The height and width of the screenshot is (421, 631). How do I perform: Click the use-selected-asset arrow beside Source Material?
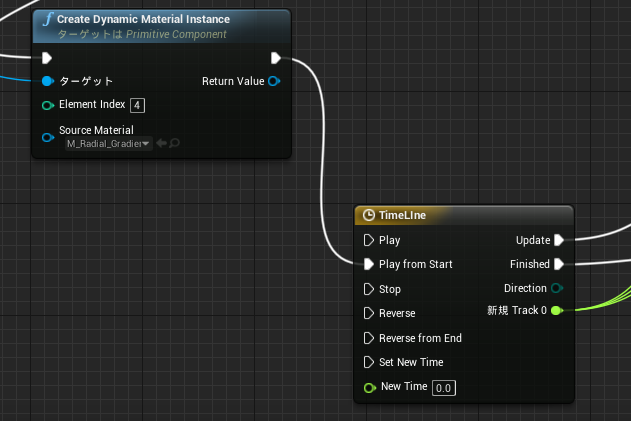point(161,143)
